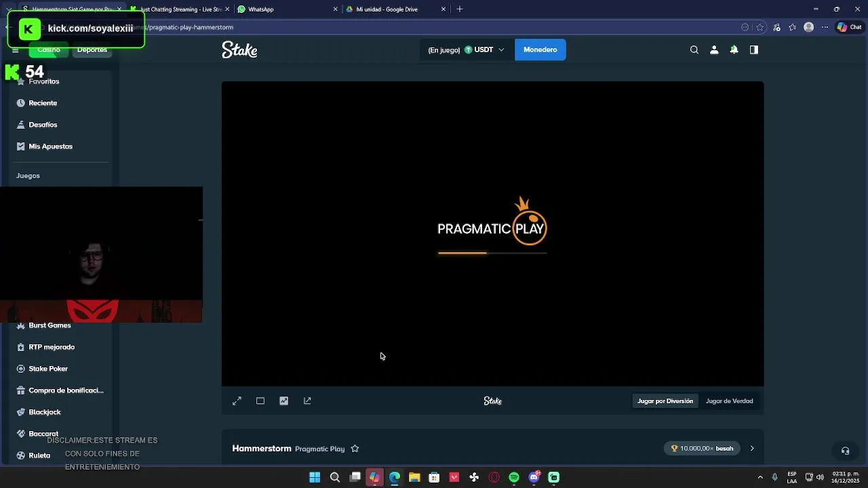Toggle the chat side panel icon
Screen dimensions: 868x488
pos(753,49)
